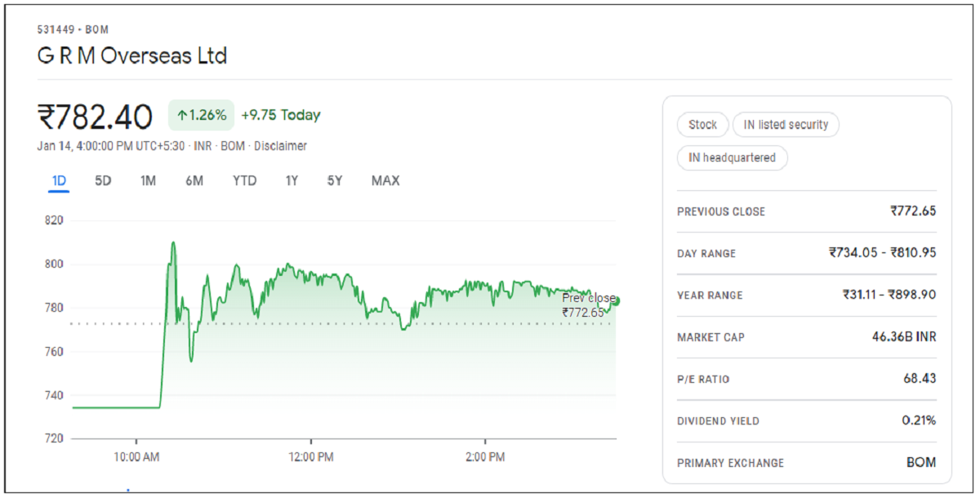Select the 1D time range tab
Image resolution: width=980 pixels, height=498 pixels.
(x=59, y=180)
